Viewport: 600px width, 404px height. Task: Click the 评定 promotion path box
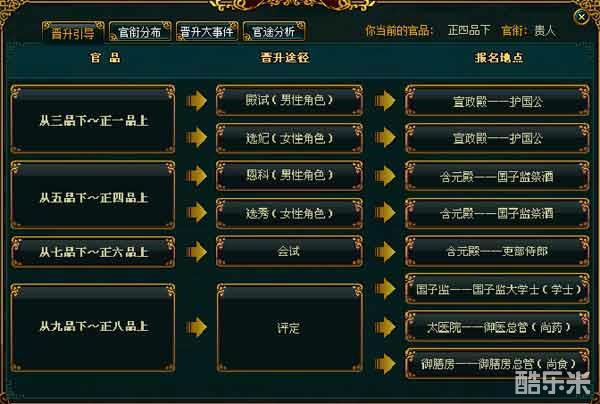(x=289, y=327)
